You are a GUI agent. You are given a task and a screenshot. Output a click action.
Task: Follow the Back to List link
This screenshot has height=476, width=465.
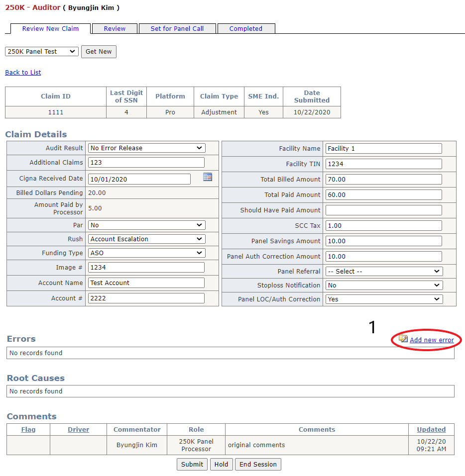[x=23, y=72]
